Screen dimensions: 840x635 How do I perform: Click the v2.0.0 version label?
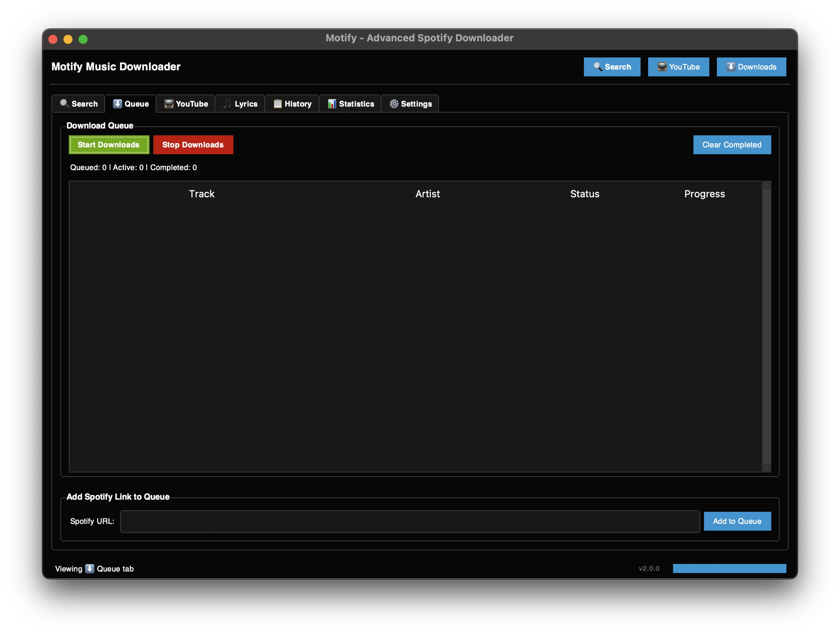click(x=649, y=568)
